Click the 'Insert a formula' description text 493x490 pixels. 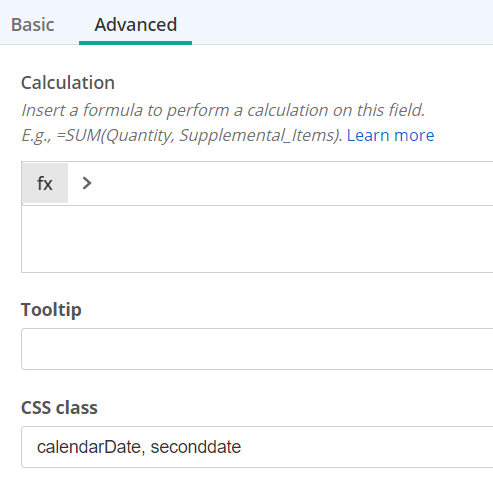pyautogui.click(x=223, y=110)
